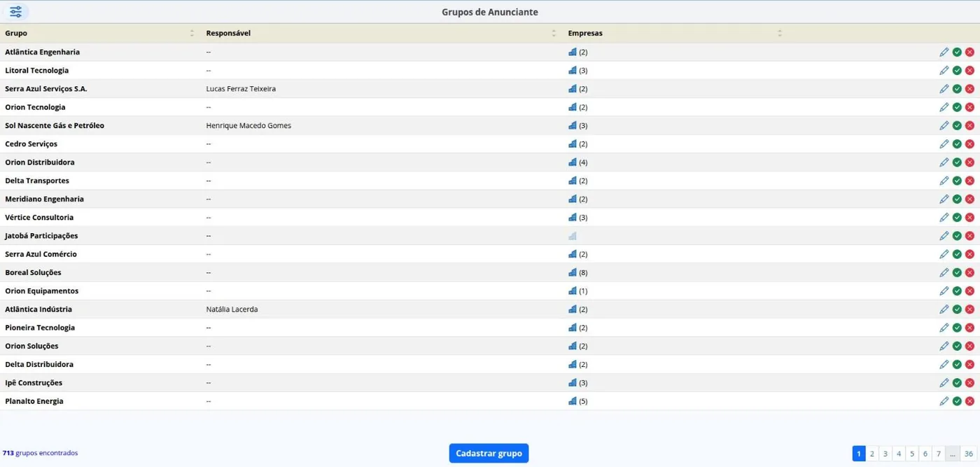Viewport: 980px width, 467px height.
Task: Select the Orion Distribuidora group name
Action: [40, 162]
